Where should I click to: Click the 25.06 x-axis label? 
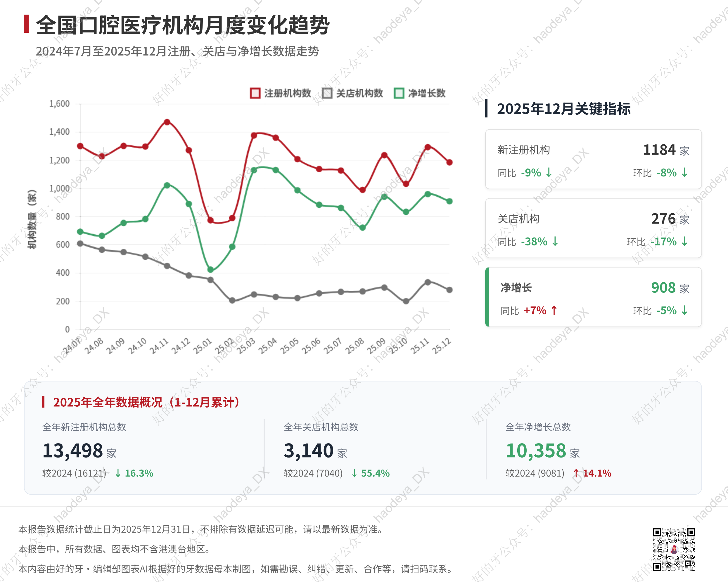(311, 346)
